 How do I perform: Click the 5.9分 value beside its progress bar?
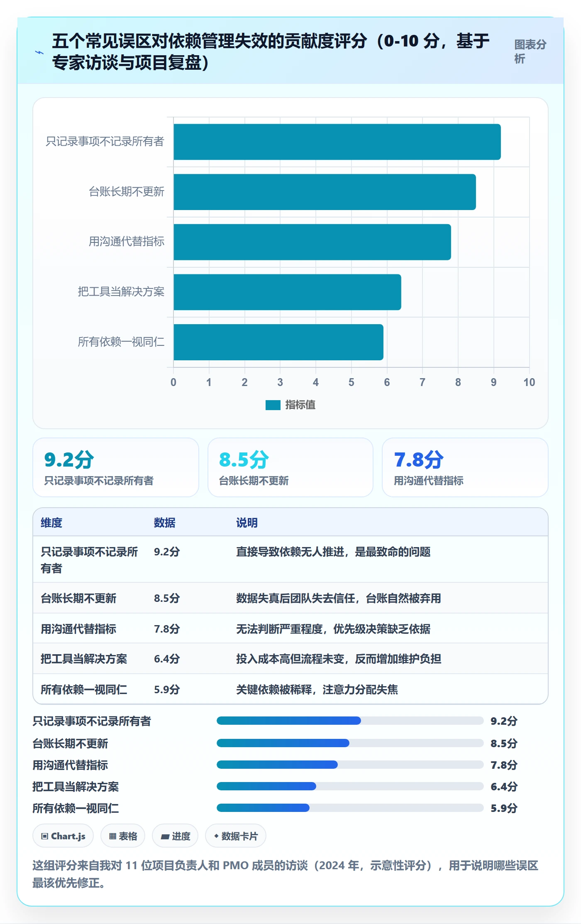(x=504, y=808)
